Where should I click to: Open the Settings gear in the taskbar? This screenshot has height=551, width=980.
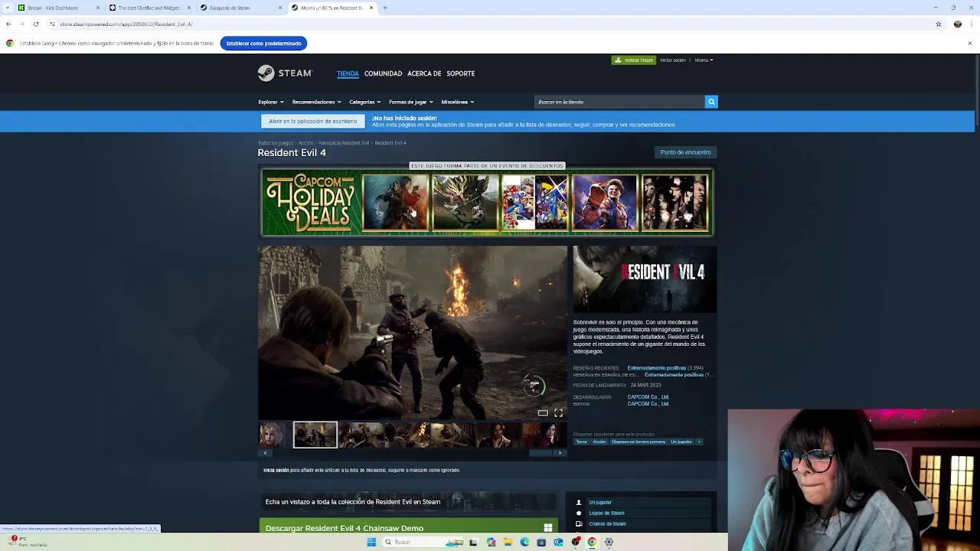click(x=609, y=542)
